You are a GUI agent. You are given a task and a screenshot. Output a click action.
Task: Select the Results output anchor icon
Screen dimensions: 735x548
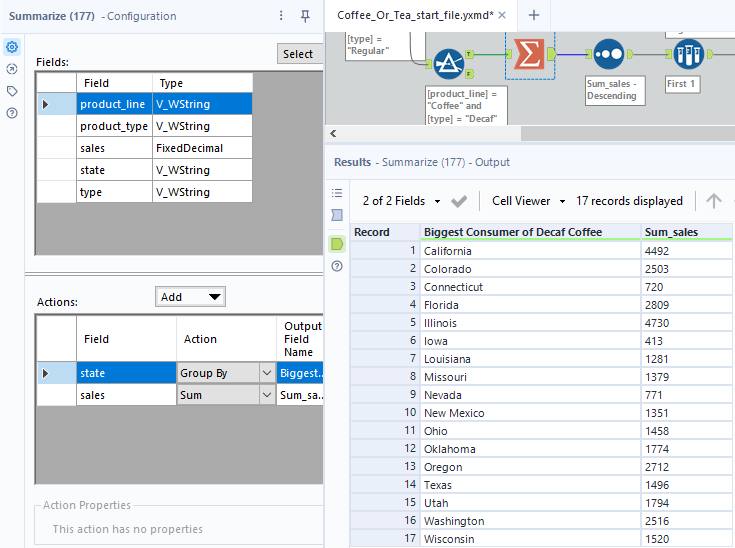click(x=337, y=244)
